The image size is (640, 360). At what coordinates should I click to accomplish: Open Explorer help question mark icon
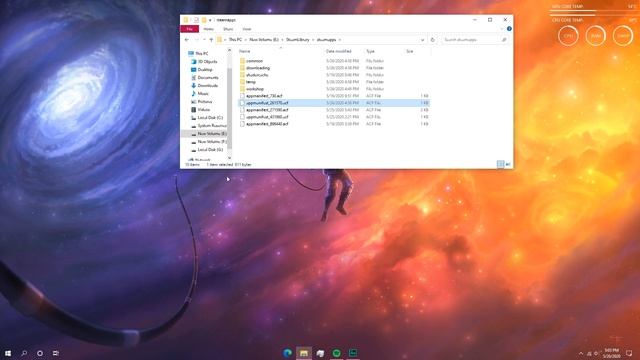pos(509,29)
